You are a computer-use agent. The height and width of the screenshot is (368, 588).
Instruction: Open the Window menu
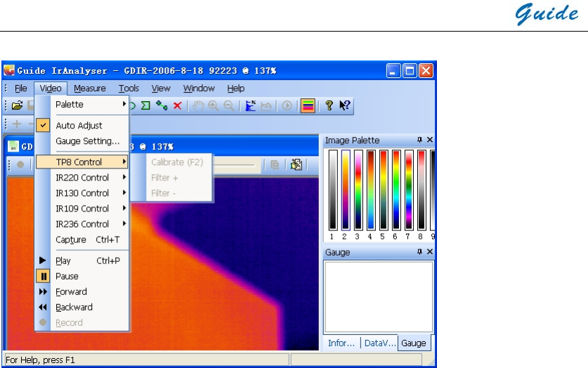(x=199, y=88)
